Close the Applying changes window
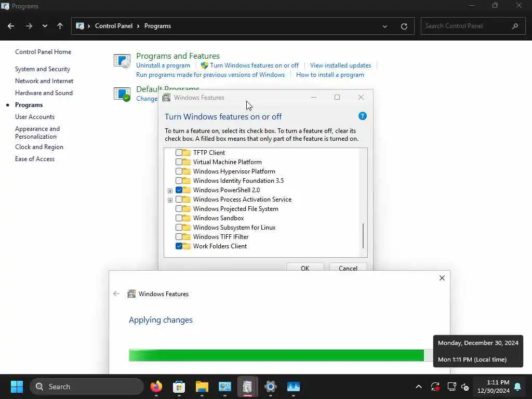 [x=442, y=278]
